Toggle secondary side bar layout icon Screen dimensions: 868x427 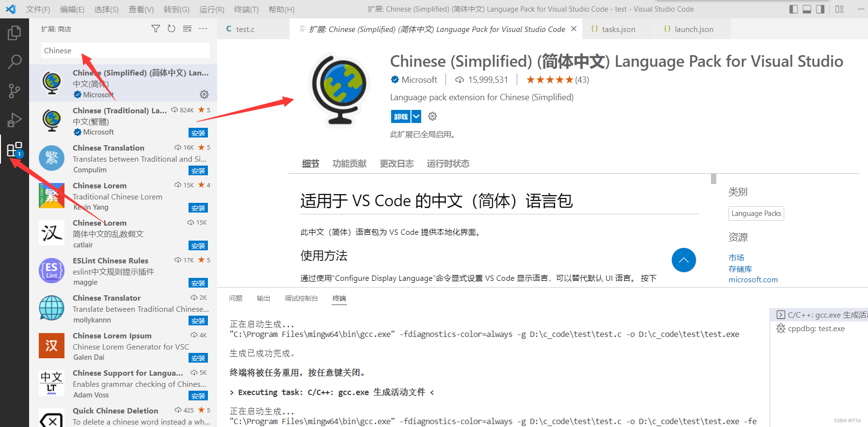tap(820, 9)
